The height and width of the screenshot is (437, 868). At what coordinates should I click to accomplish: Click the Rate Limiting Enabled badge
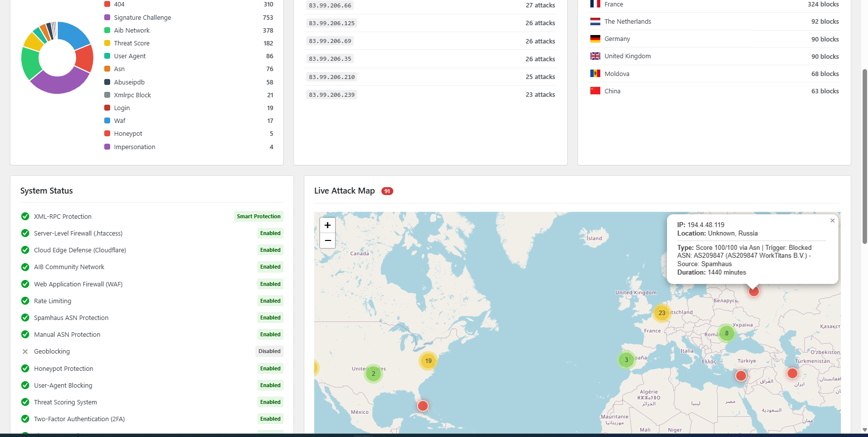pyautogui.click(x=270, y=301)
